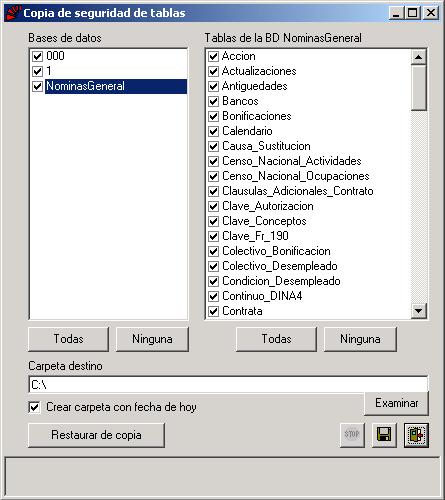
Task: Toggle the Actualizaciones table checkbox
Action: tap(213, 71)
